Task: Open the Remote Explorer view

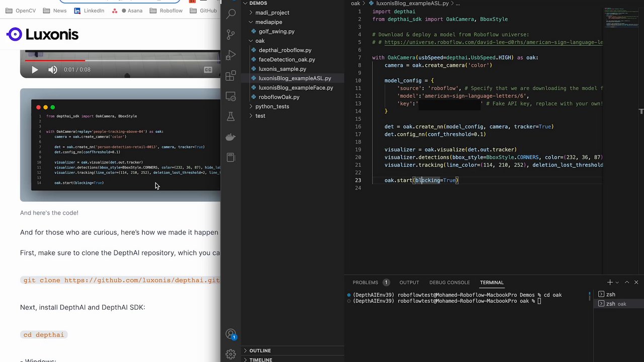Action: point(231,96)
